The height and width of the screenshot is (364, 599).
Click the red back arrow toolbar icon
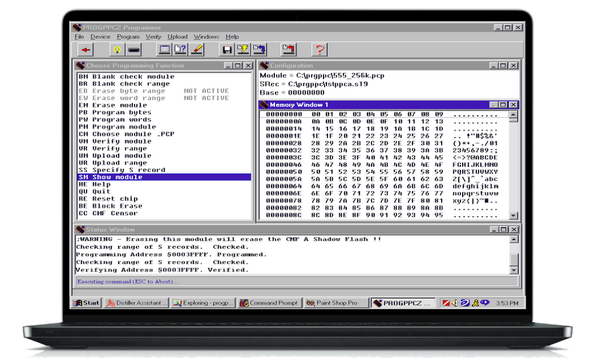pyautogui.click(x=85, y=50)
